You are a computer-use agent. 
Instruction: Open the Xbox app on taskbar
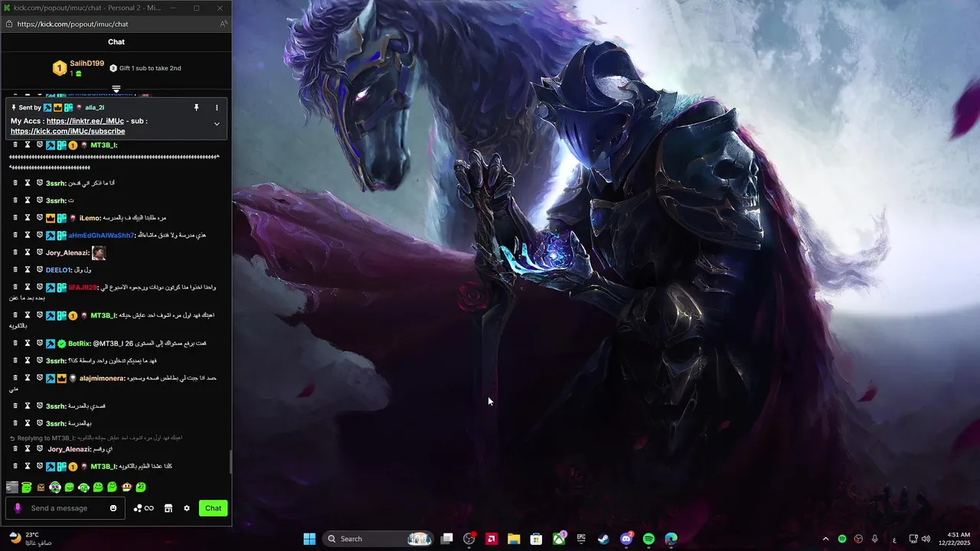[560, 539]
